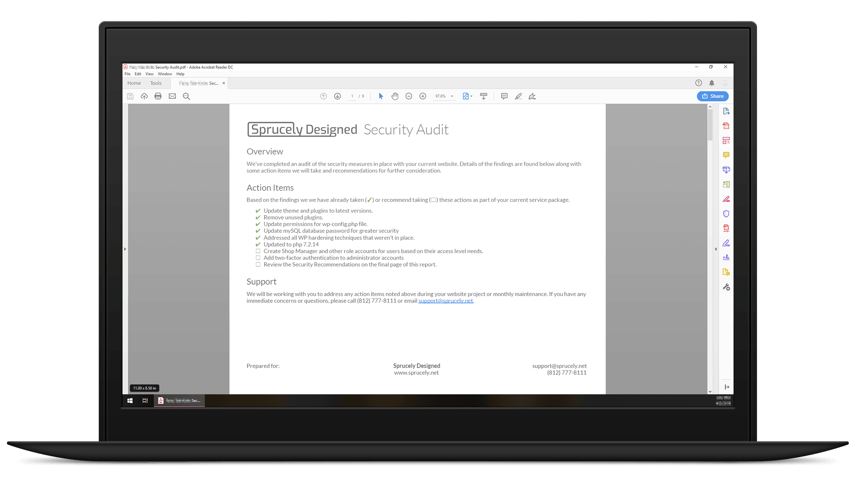Open notifications bell icon
Image resolution: width=868 pixels, height=488 pixels.
711,83
